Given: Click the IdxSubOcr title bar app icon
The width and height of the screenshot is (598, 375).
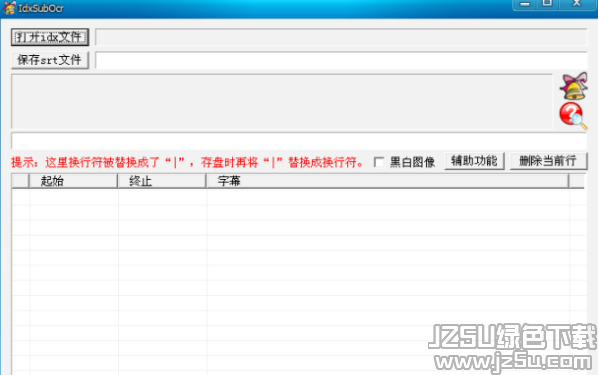Looking at the screenshot, I should (x=9, y=8).
